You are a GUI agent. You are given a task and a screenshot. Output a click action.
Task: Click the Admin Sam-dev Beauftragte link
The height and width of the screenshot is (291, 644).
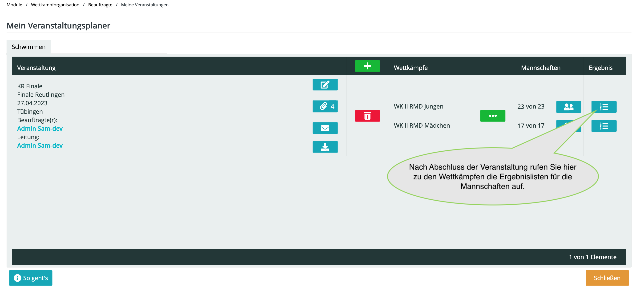pyautogui.click(x=40, y=128)
